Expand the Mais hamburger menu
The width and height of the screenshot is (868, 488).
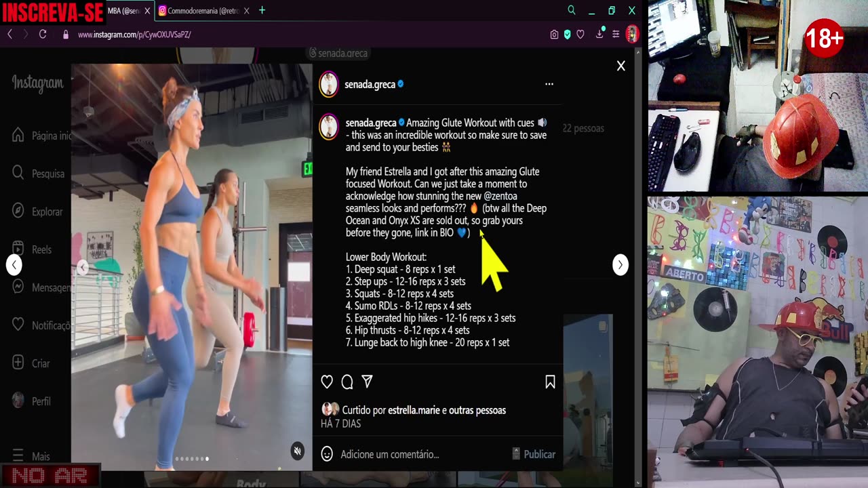click(x=31, y=456)
